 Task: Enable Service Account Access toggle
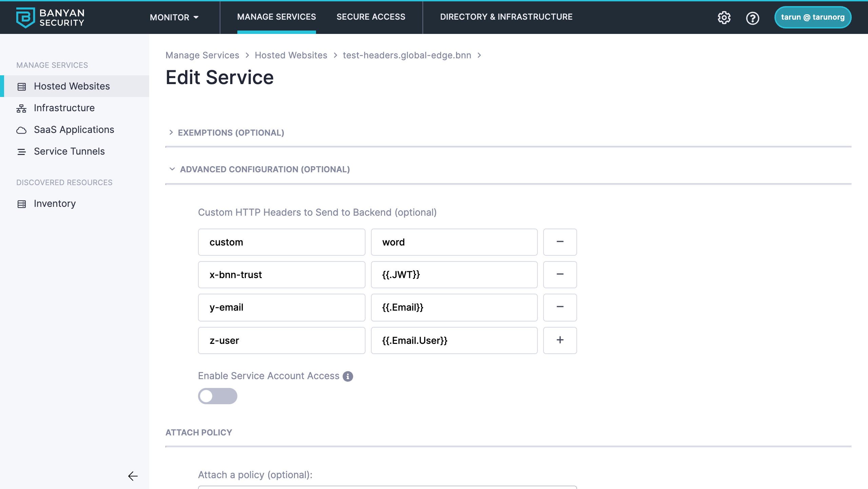(217, 396)
